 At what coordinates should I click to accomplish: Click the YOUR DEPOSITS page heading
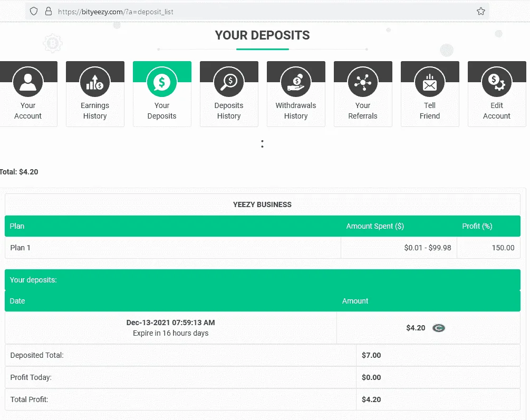(262, 35)
